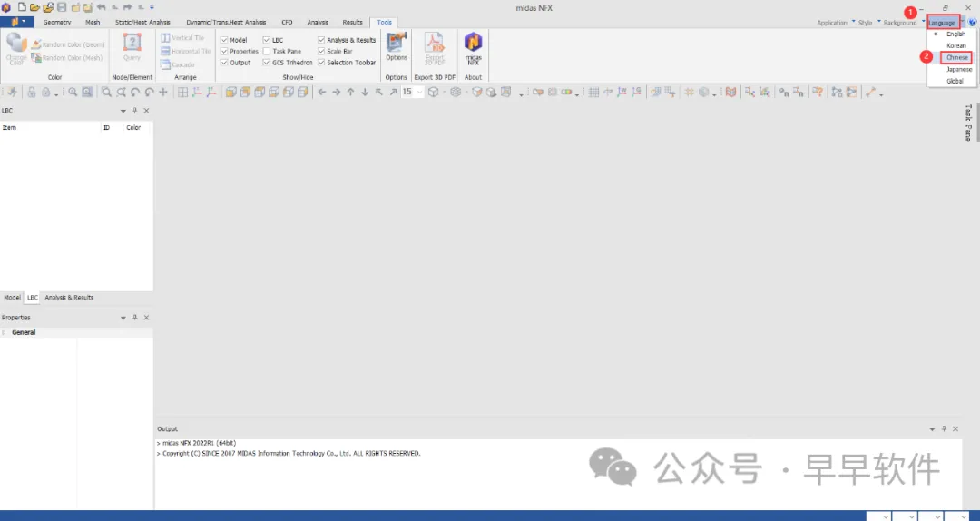Select the Horizontal Tile arrange option
This screenshot has width=980, height=521.
186,52
